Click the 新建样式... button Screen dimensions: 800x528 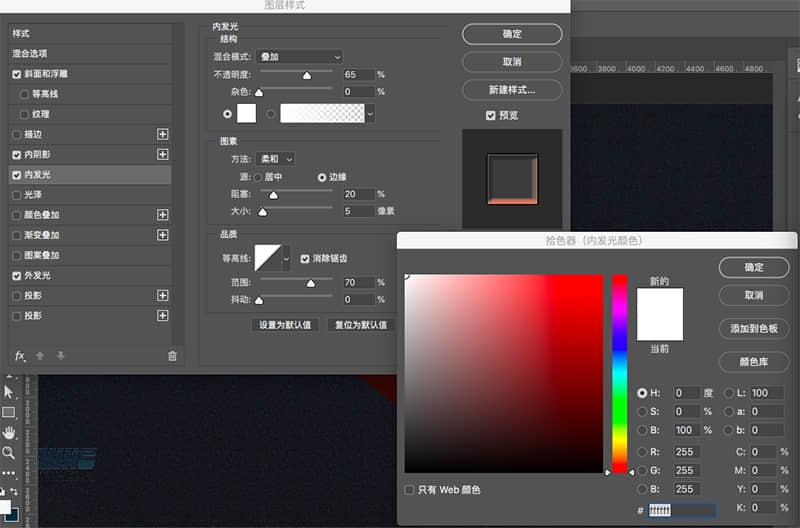coord(512,90)
